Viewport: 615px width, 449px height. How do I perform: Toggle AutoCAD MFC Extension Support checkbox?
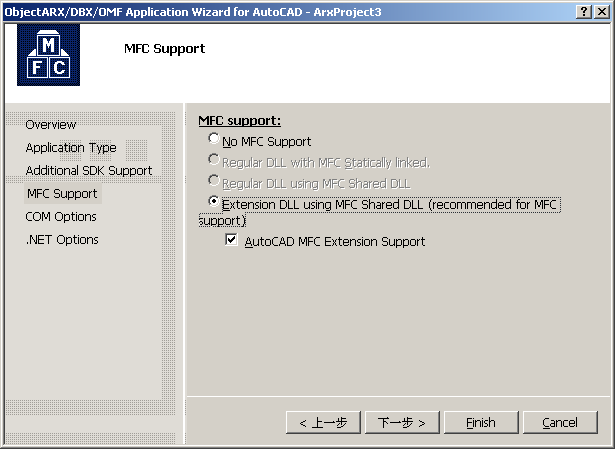(x=233, y=241)
